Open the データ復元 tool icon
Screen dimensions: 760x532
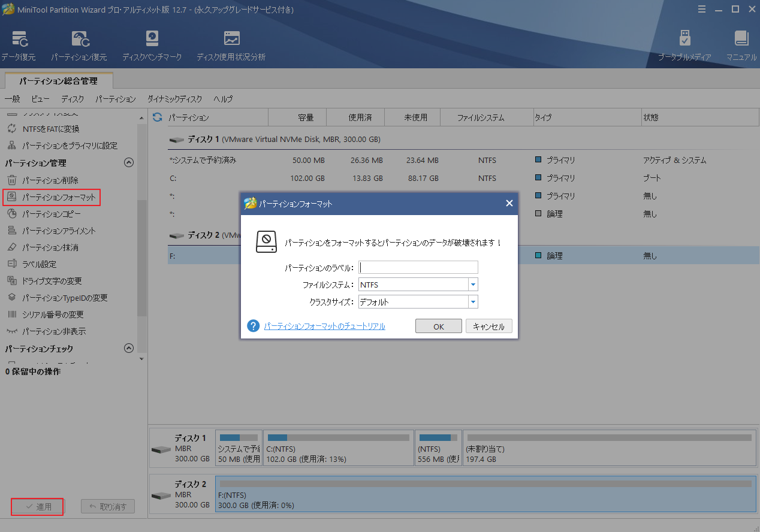tap(19, 40)
